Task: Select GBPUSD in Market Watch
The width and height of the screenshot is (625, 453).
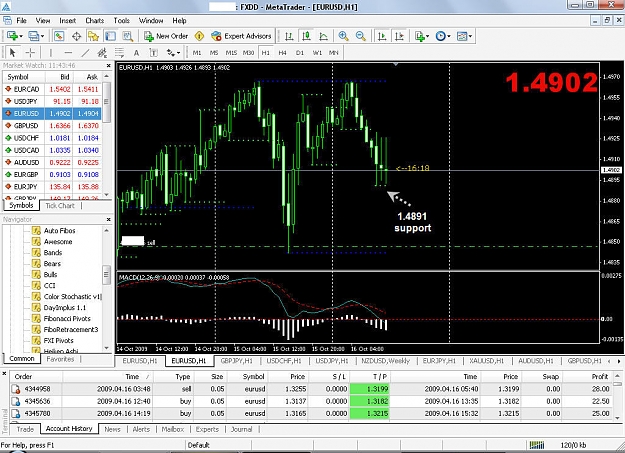Action: [x=52, y=126]
